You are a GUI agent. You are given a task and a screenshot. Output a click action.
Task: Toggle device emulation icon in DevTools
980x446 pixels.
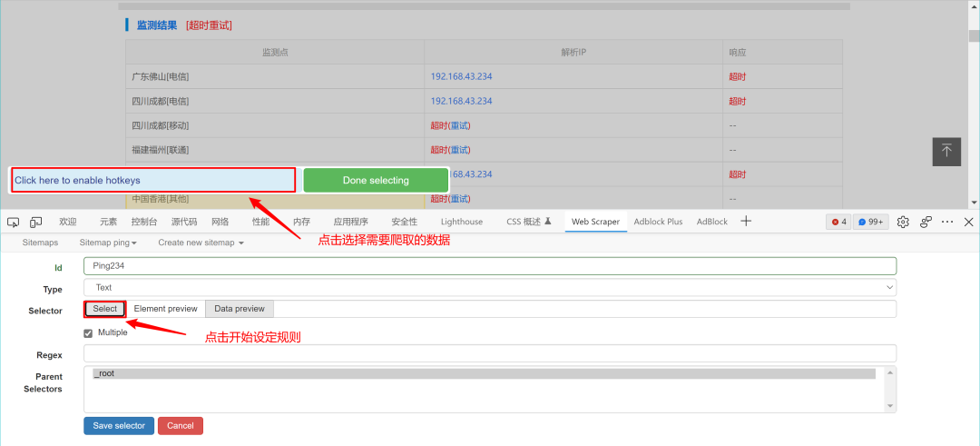[x=36, y=222]
